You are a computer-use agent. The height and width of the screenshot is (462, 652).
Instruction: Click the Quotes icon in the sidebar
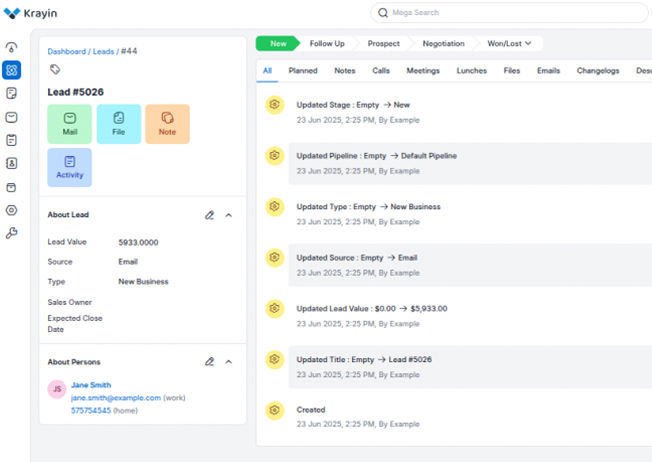pos(11,93)
